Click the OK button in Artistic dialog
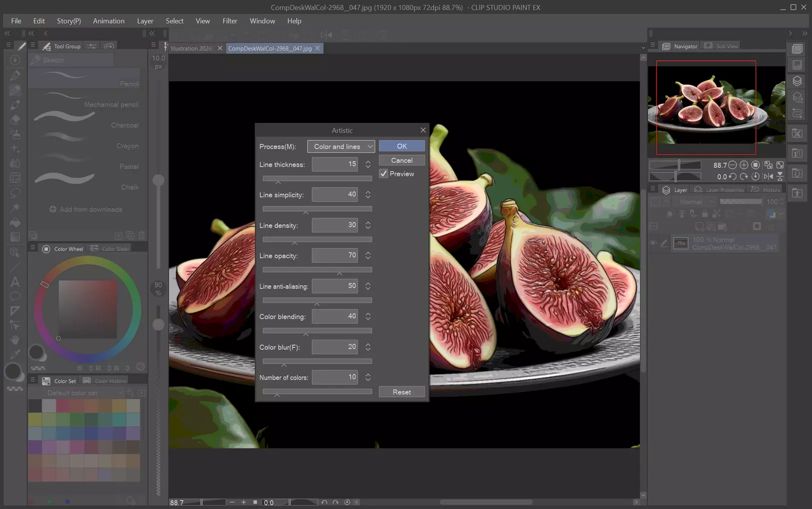This screenshot has width=812, height=509. 402,146
